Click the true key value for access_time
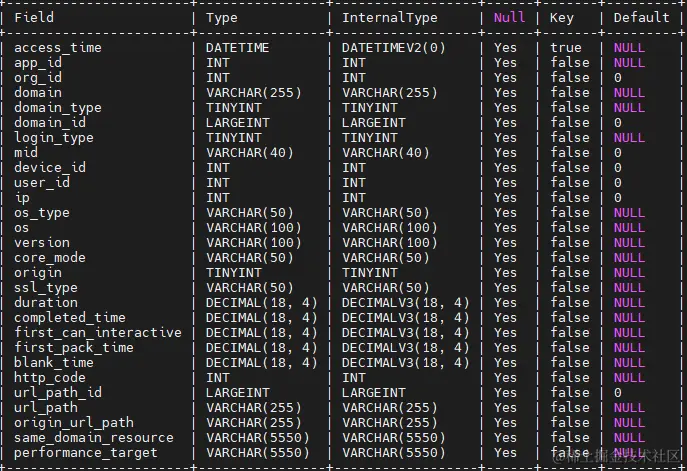687x471 pixels. pyautogui.click(x=566, y=47)
